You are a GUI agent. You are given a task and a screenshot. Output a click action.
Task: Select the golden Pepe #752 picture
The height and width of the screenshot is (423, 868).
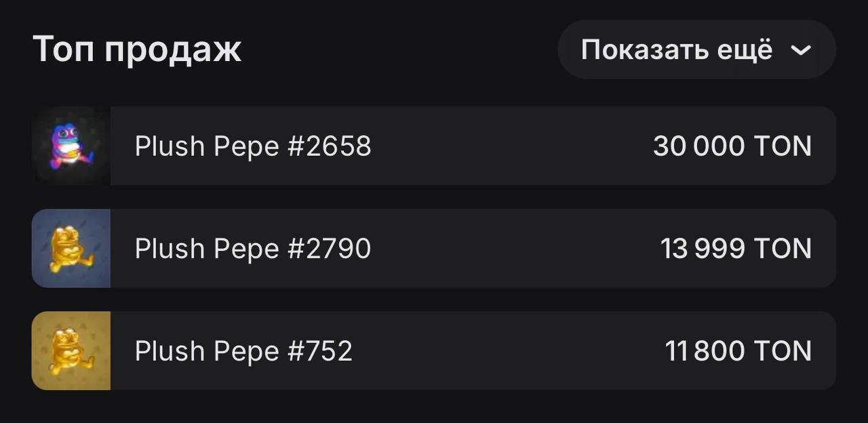[71, 350]
